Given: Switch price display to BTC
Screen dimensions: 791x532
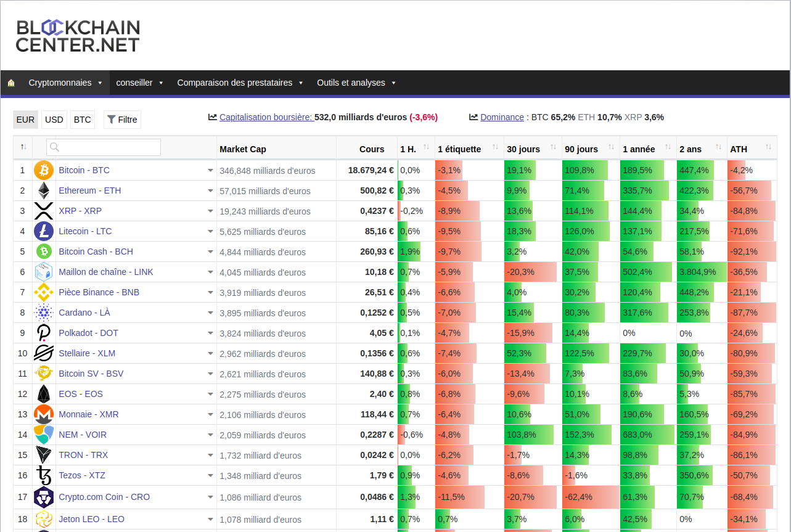Looking at the screenshot, I should coord(82,119).
